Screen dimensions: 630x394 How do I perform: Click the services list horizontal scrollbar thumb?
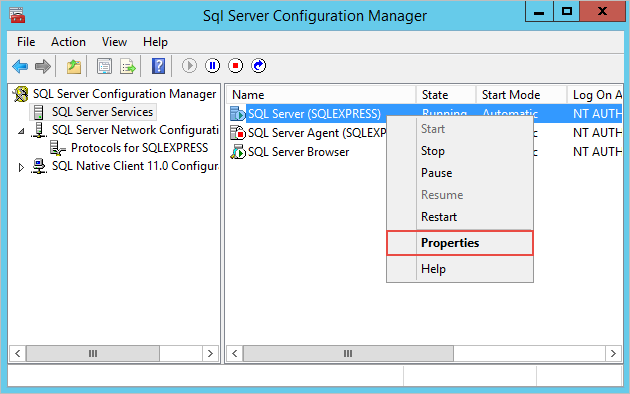tap(348, 353)
